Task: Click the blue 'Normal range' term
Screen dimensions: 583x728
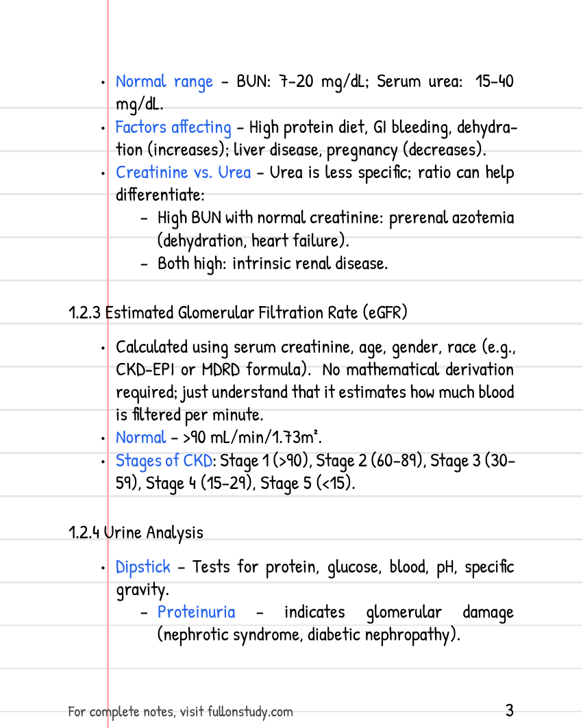Action: (164, 81)
